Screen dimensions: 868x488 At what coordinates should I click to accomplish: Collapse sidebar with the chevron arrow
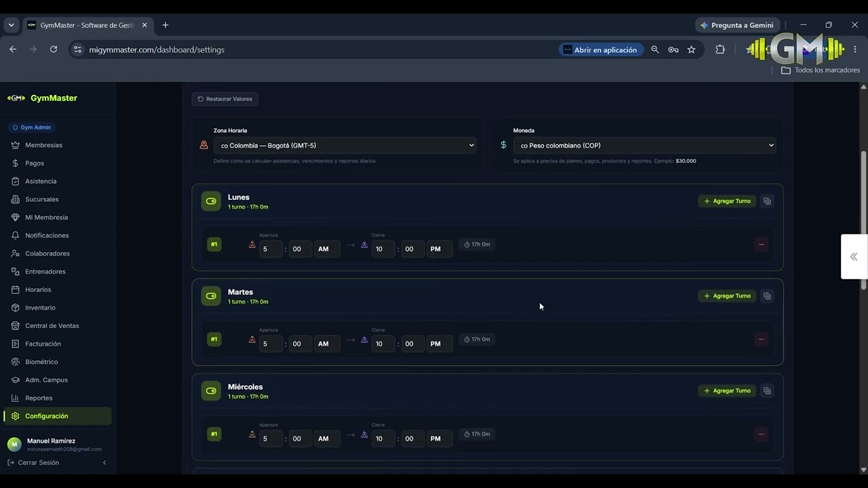104,462
